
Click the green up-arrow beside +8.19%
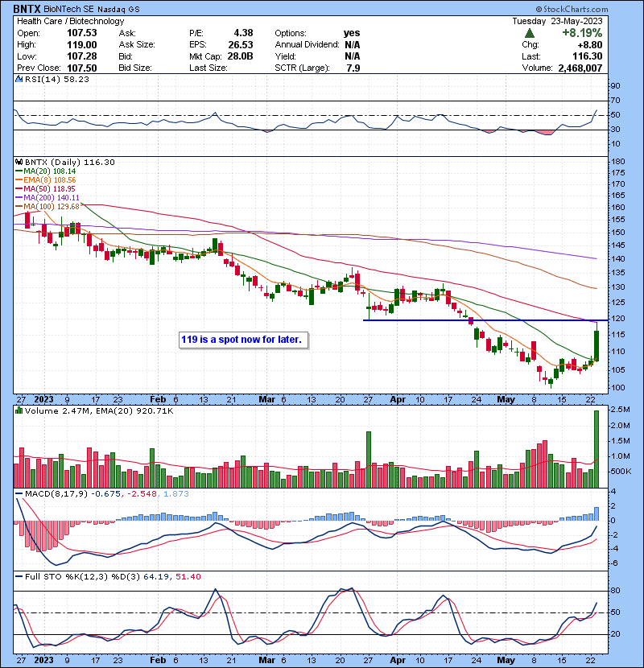[x=530, y=33]
